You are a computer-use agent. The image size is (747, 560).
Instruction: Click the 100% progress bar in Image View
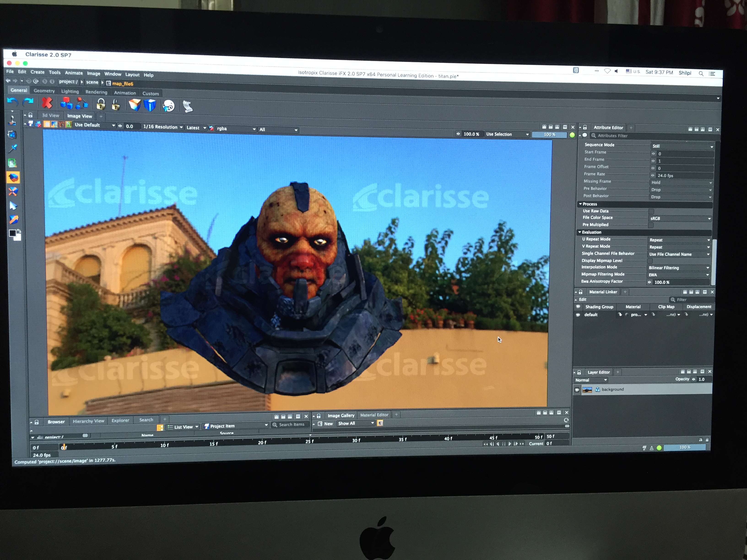pos(549,135)
